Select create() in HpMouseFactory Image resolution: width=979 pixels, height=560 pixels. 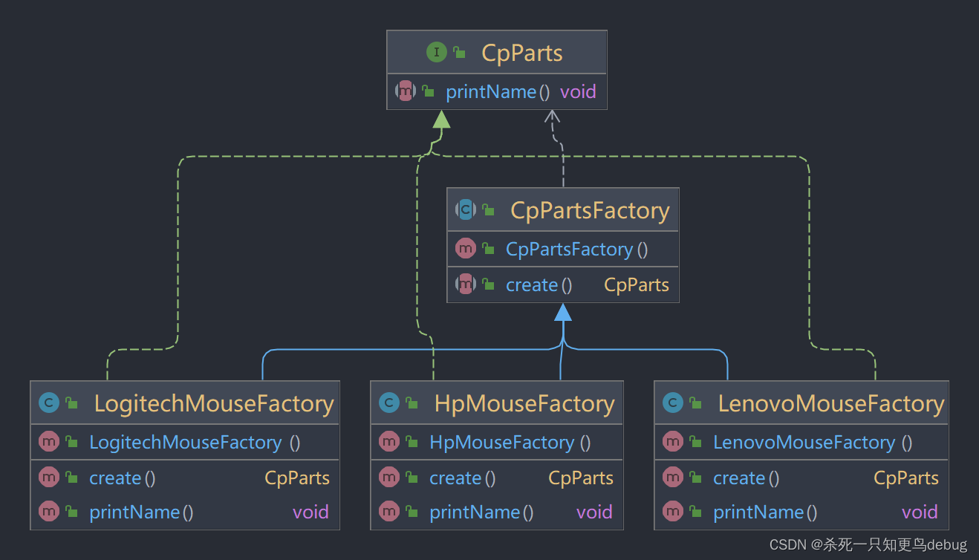[463, 478]
